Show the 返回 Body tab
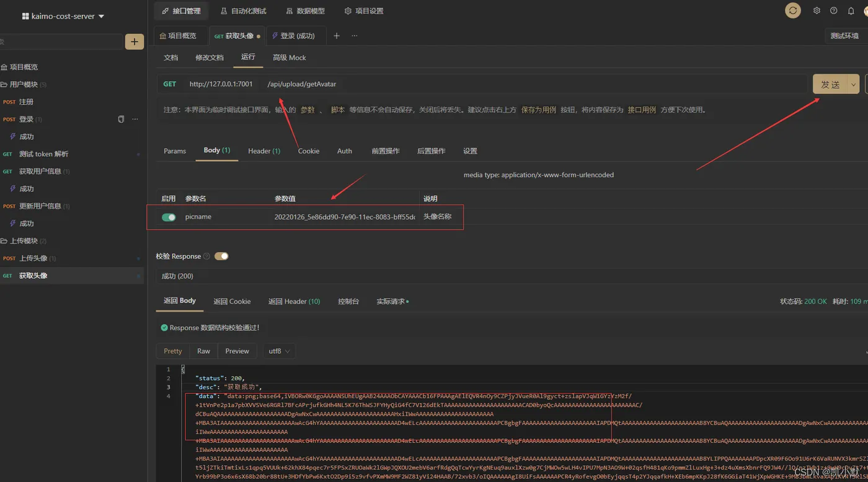The height and width of the screenshot is (482, 868). (x=180, y=300)
